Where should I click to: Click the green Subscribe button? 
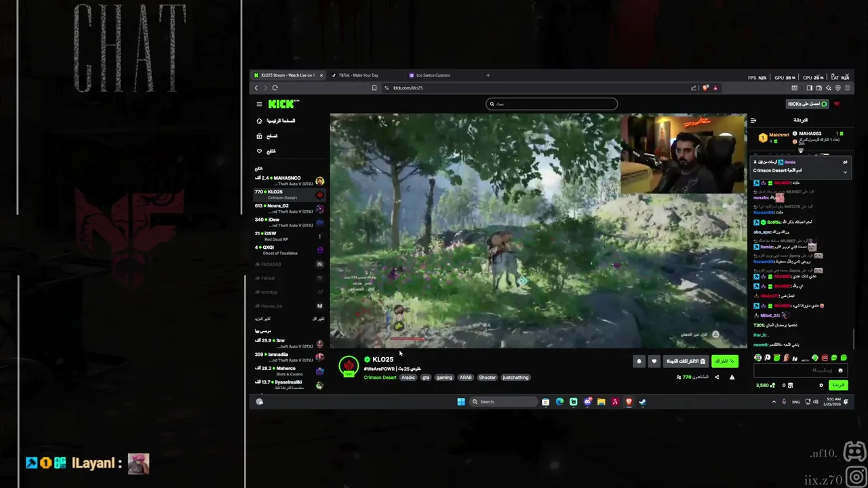tap(725, 361)
